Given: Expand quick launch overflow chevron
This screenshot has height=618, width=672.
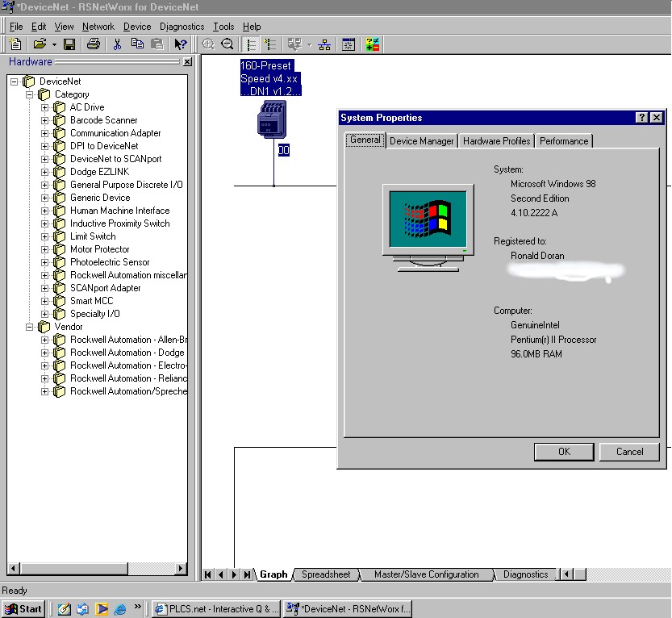Looking at the screenshot, I should 137,607.
